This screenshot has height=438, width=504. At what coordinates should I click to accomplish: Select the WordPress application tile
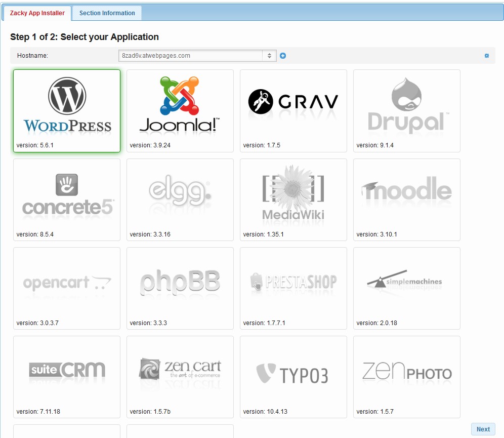tap(66, 110)
